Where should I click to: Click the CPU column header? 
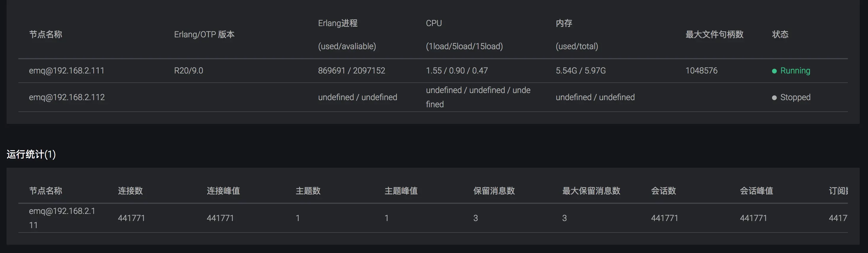tap(434, 23)
